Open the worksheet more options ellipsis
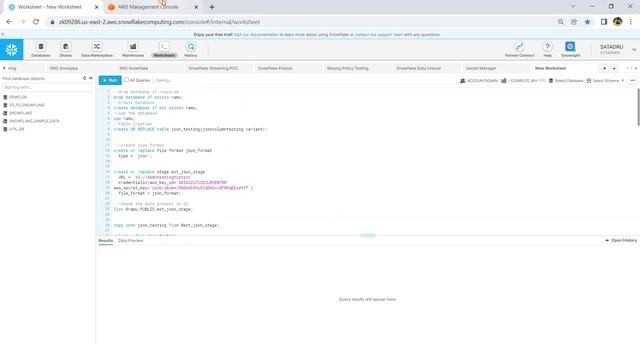This screenshot has height=360, width=640. click(633, 80)
